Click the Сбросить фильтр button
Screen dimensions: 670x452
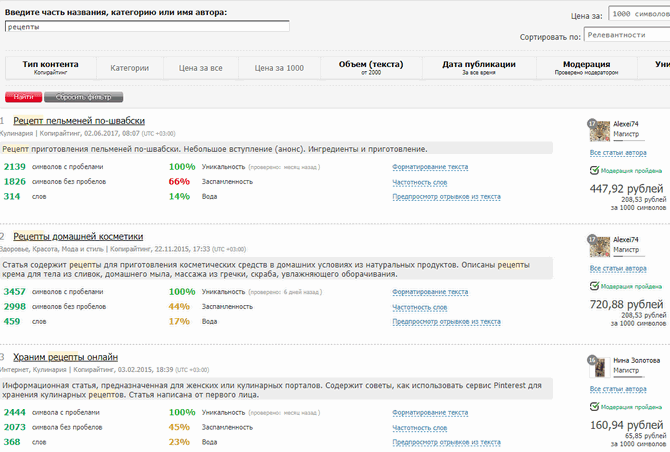[83, 97]
